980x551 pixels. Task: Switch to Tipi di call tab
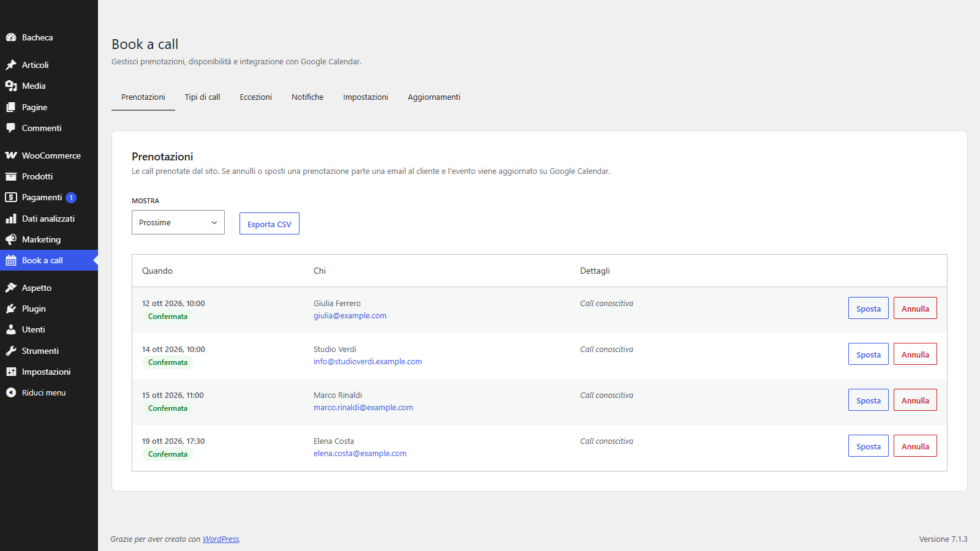coord(202,97)
